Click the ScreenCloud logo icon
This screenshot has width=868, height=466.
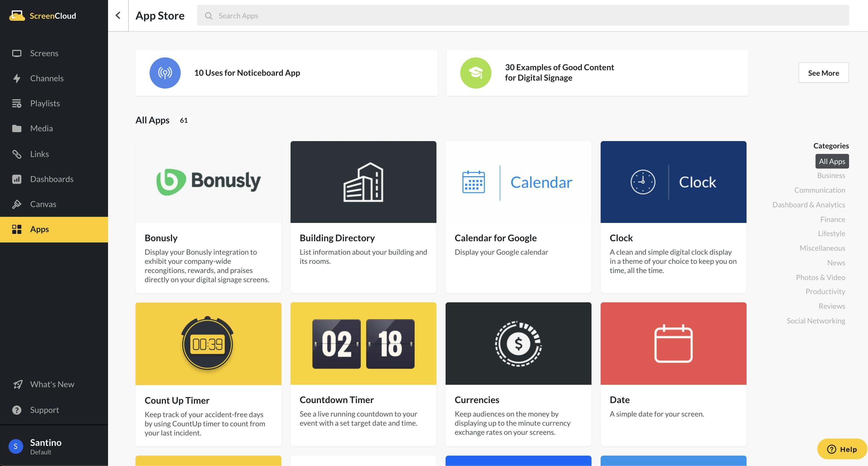click(x=17, y=16)
